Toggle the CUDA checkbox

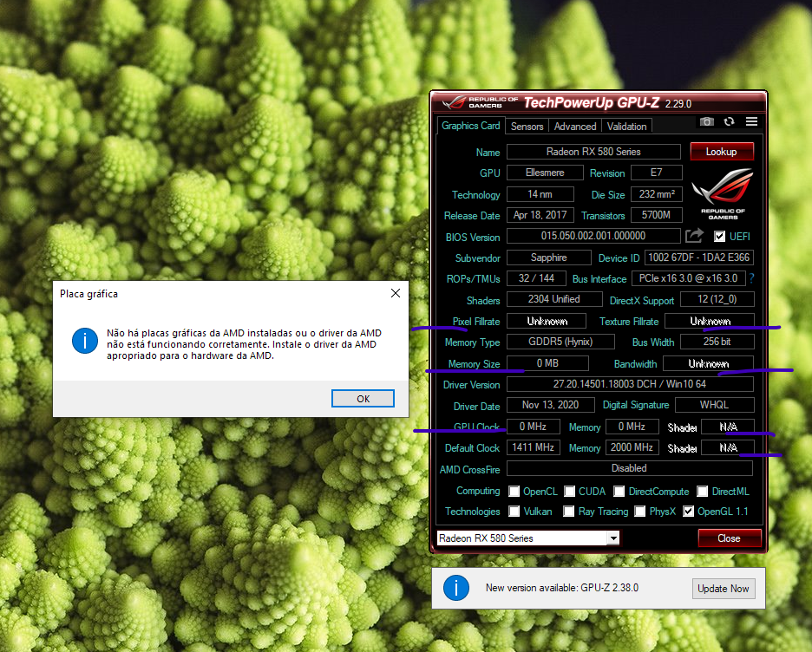(x=570, y=491)
